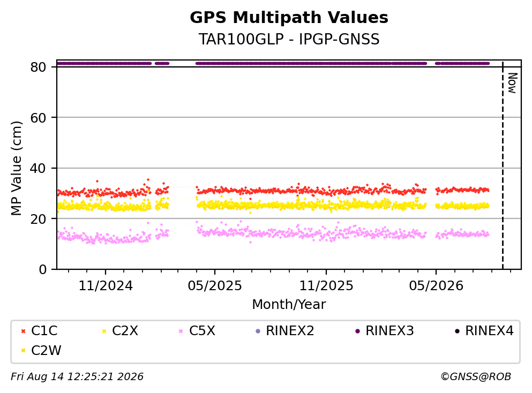
Task: Click the 05/2026 x-axis tick label
Action: [x=436, y=286]
